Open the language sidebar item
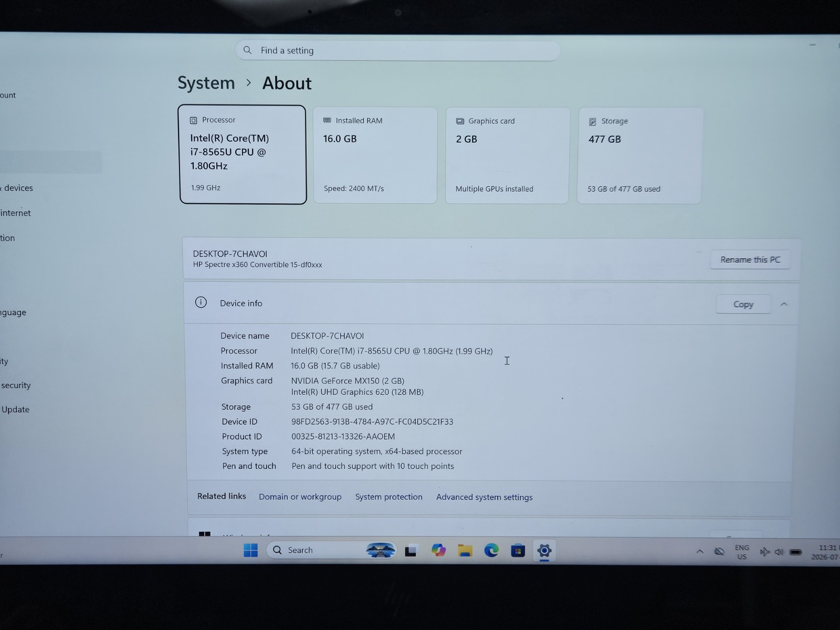The image size is (840, 630). 13,312
